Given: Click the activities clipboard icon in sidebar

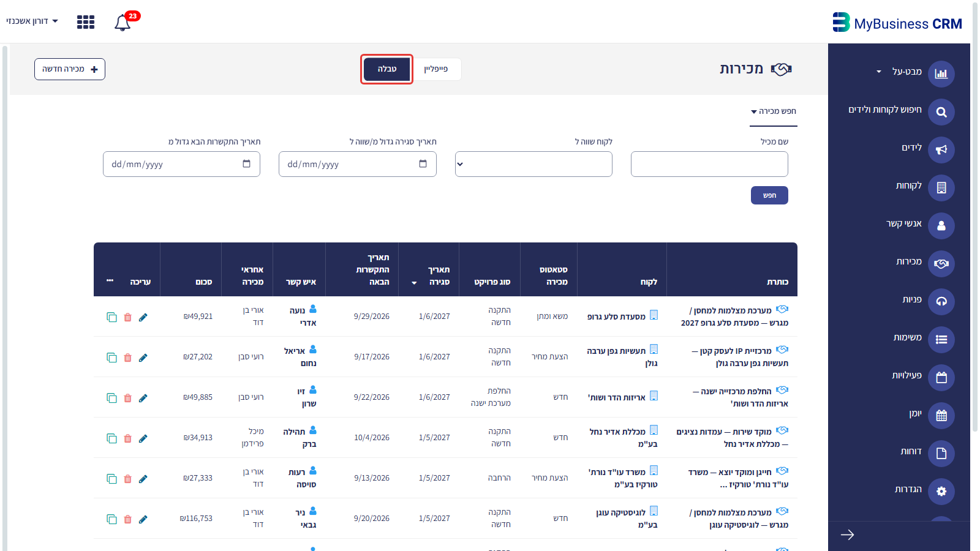Looking at the screenshot, I should tap(941, 377).
